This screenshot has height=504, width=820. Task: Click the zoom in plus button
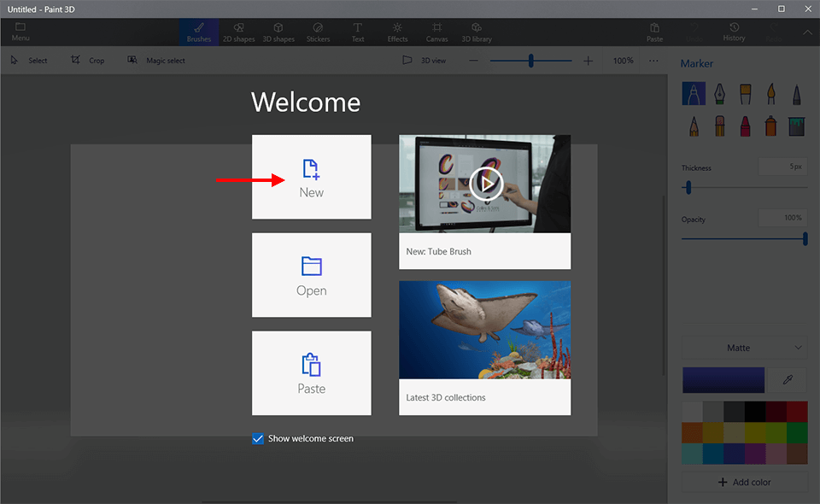(x=588, y=61)
